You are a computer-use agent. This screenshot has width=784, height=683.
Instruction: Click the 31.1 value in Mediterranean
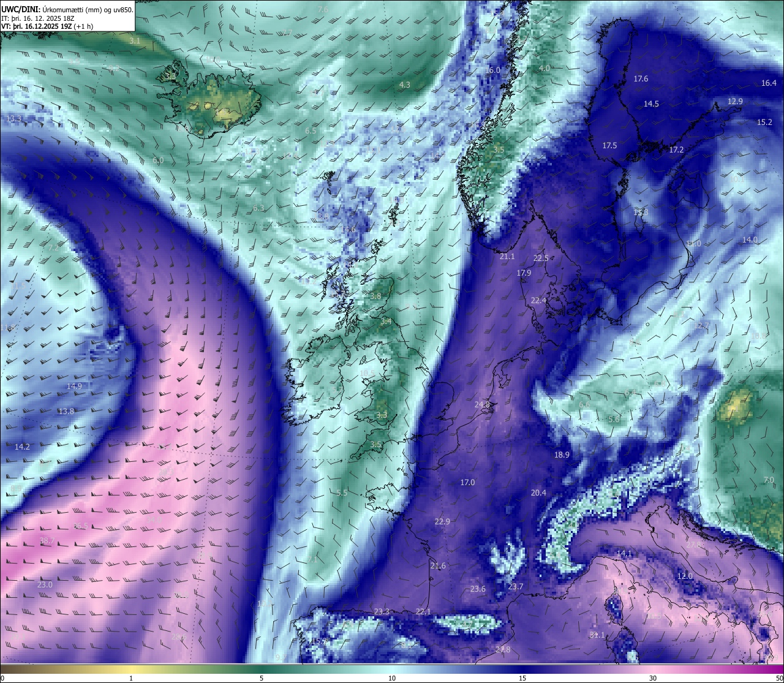[x=597, y=635]
